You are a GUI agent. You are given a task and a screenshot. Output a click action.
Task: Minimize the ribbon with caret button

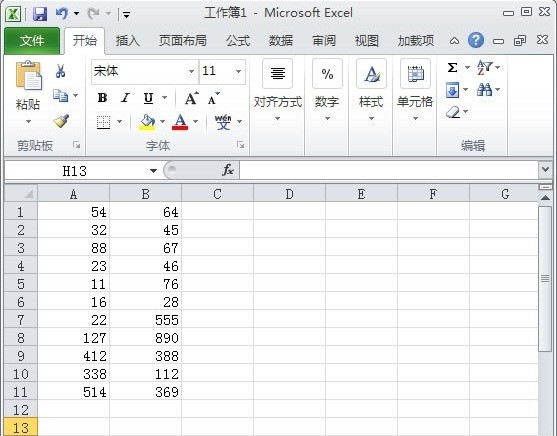[454, 41]
